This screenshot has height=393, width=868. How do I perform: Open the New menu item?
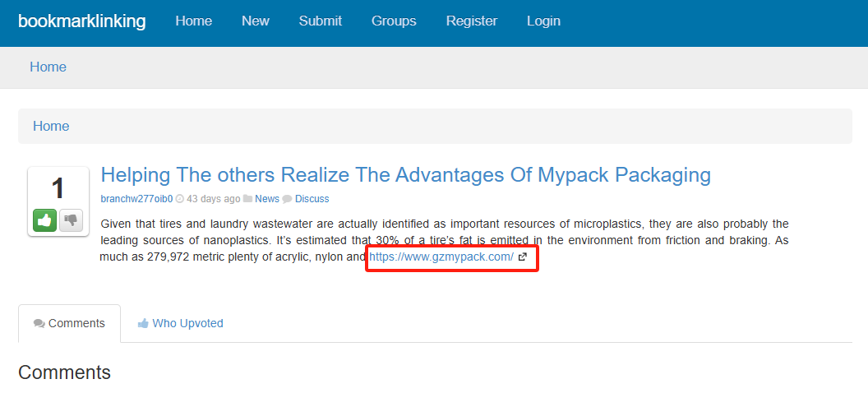point(256,21)
